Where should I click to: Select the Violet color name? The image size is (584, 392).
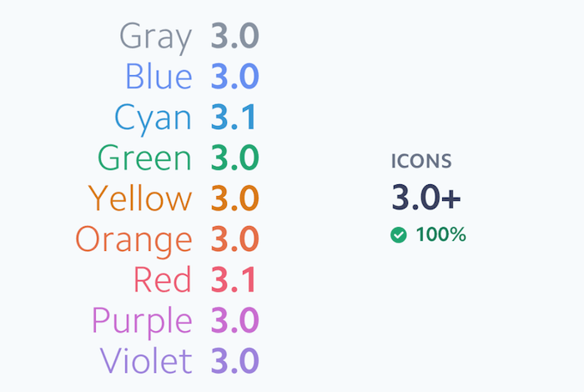[x=146, y=361]
